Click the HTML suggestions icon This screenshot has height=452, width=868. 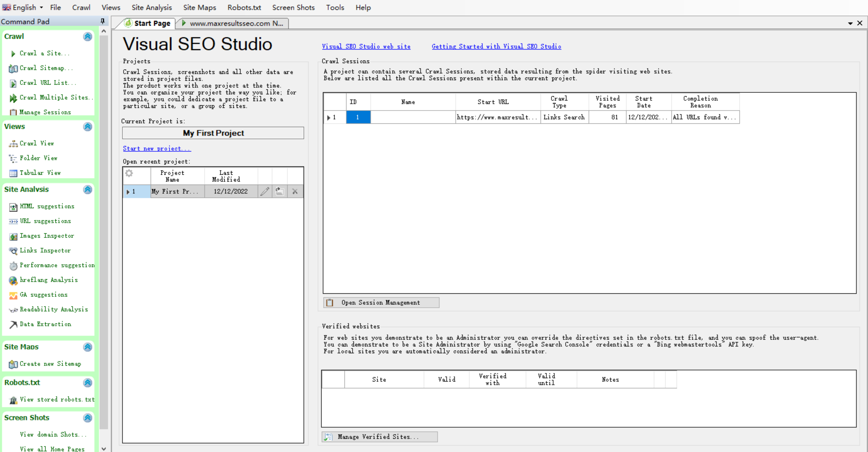(x=13, y=207)
